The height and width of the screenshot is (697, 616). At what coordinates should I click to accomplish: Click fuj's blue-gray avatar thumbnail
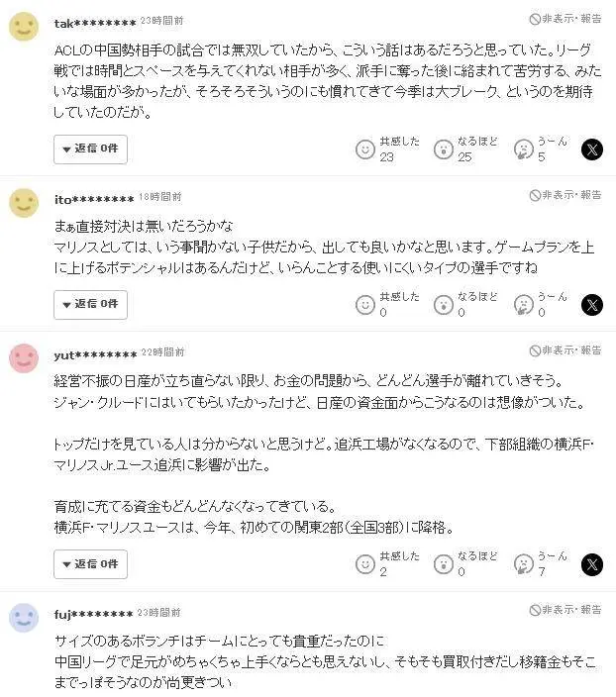24,618
